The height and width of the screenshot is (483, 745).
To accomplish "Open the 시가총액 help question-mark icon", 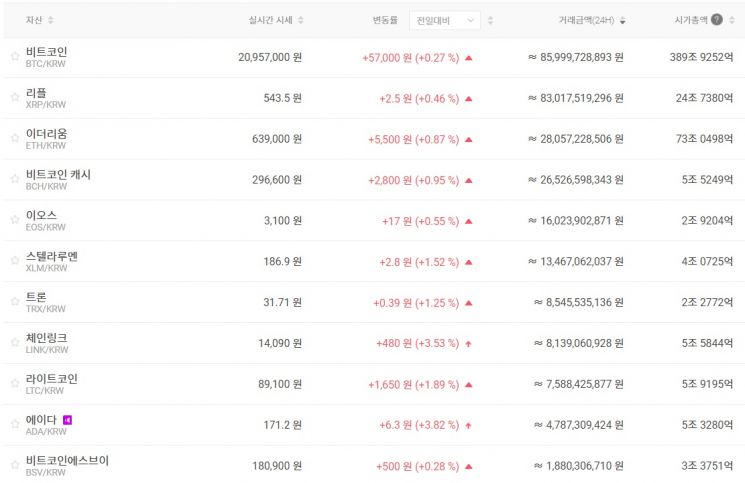I will 717,19.
